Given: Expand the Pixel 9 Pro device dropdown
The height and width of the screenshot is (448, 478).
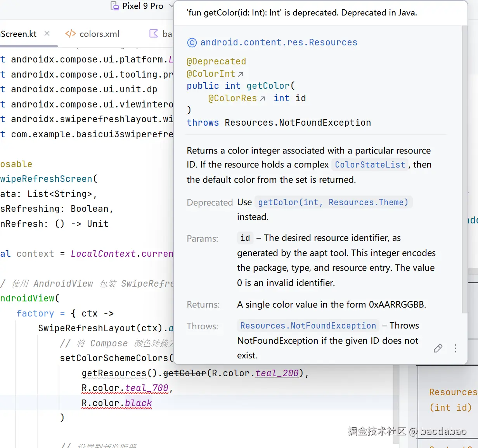Looking at the screenshot, I should 171,6.
